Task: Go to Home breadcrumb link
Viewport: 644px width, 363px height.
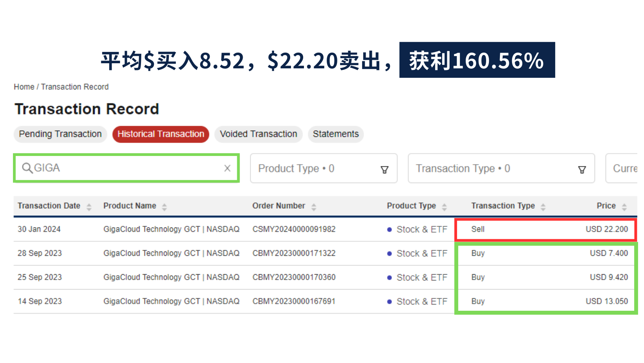Action: 24,87
